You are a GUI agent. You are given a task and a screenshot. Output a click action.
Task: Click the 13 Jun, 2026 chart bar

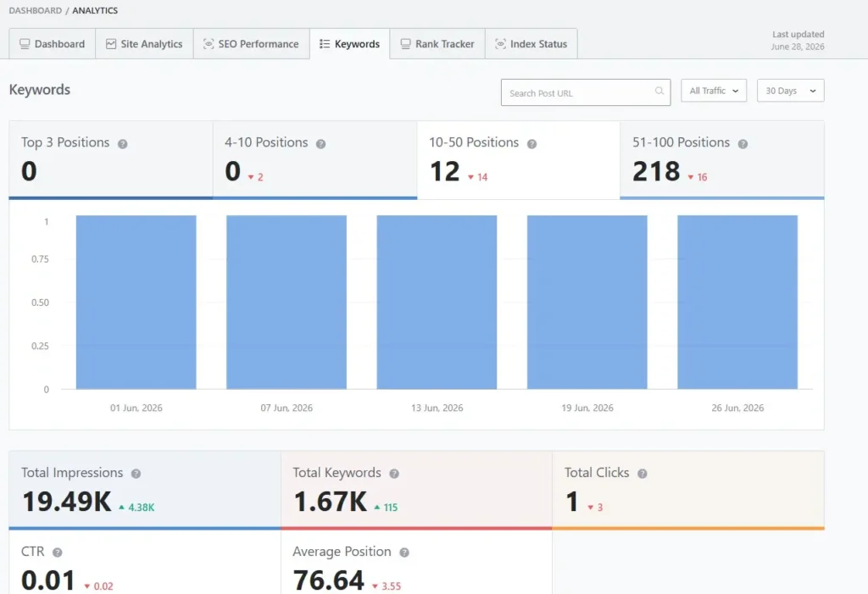pyautogui.click(x=437, y=303)
